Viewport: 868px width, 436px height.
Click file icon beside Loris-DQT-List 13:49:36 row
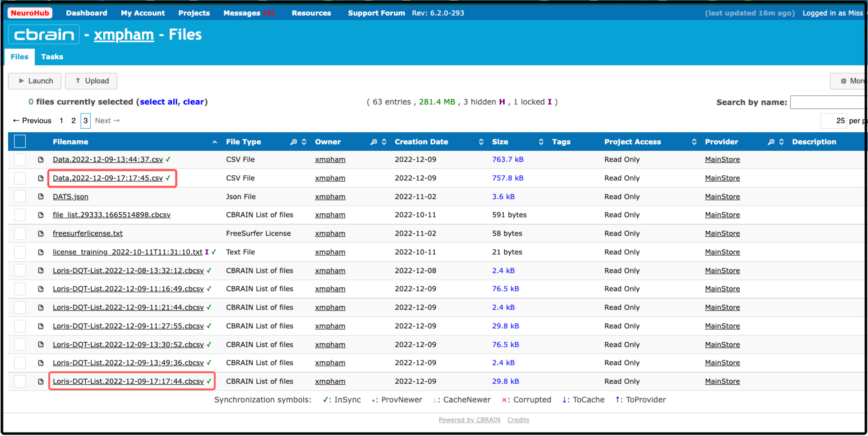tap(41, 363)
